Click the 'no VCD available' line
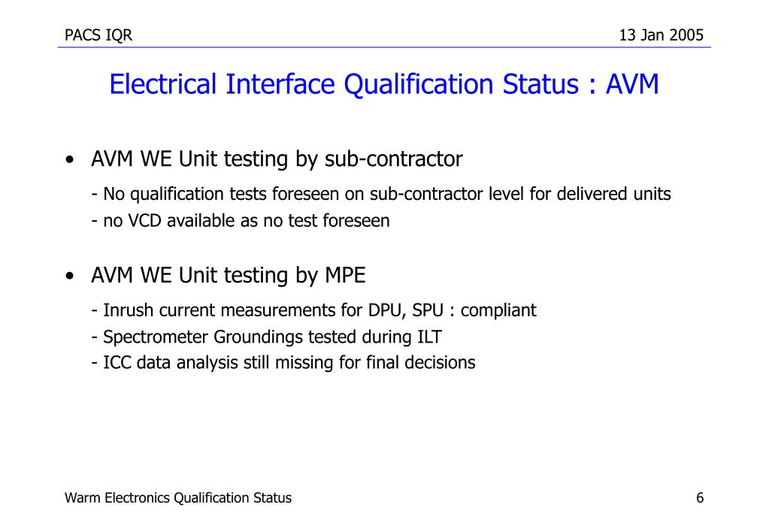Screen dimensions: 769x532 click(241, 221)
